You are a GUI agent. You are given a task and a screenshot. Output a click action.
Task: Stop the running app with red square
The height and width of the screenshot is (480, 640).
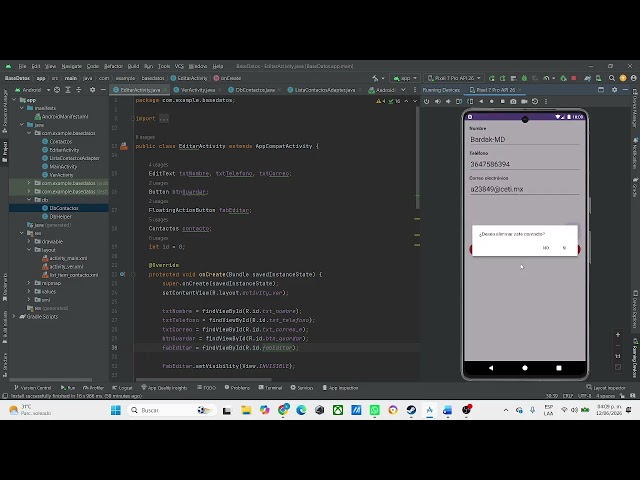[x=573, y=78]
